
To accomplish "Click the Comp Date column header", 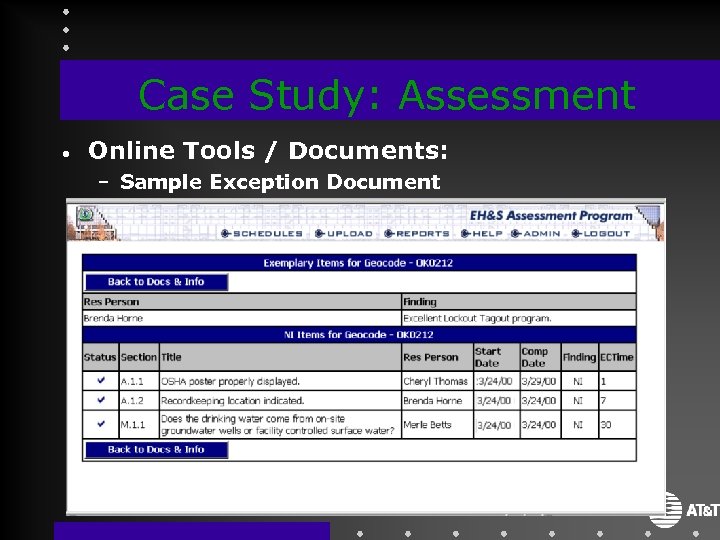I will [x=540, y=357].
